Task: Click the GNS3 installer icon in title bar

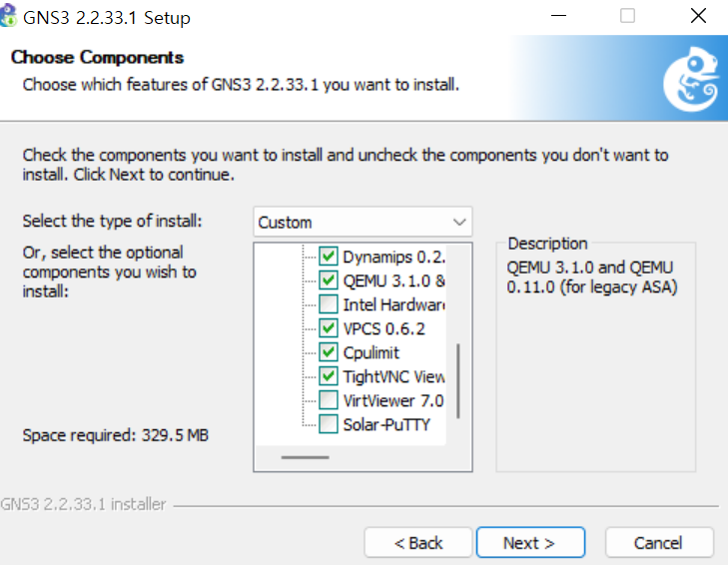Action: tap(8, 15)
